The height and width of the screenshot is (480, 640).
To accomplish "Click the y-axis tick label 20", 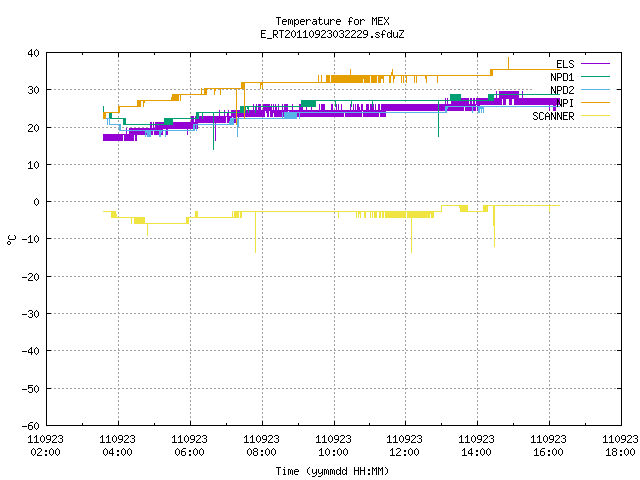I will point(33,128).
